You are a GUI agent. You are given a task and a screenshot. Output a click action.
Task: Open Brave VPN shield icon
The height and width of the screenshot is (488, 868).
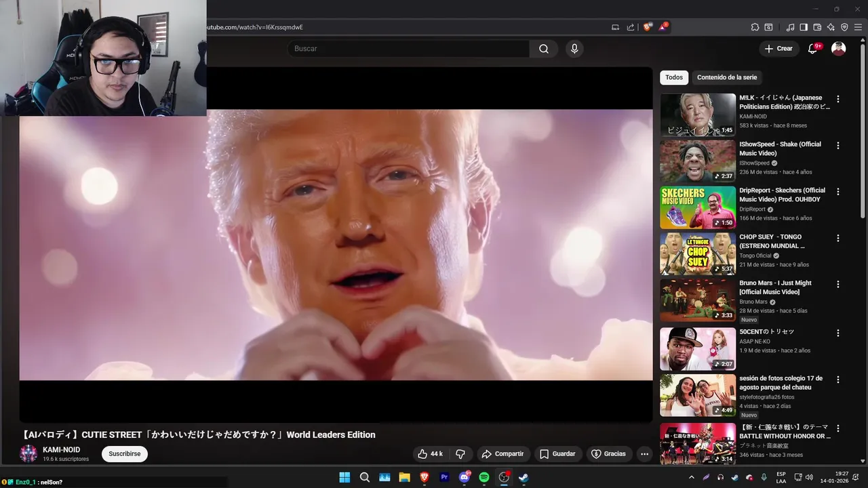click(x=844, y=27)
